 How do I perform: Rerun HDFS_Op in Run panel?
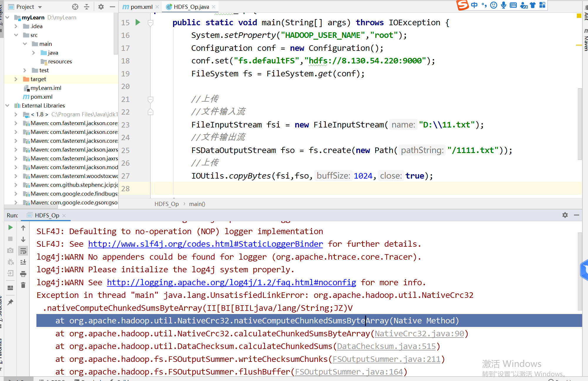[x=10, y=227]
